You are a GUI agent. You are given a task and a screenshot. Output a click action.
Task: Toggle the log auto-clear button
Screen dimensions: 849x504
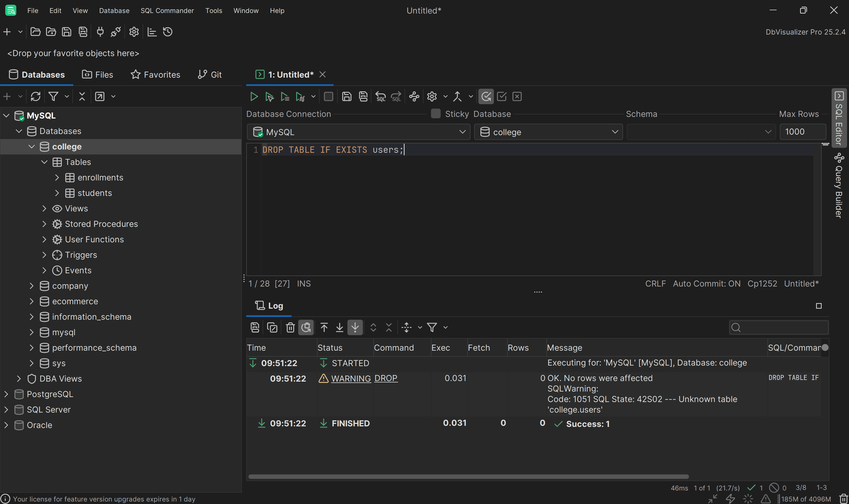click(x=306, y=327)
